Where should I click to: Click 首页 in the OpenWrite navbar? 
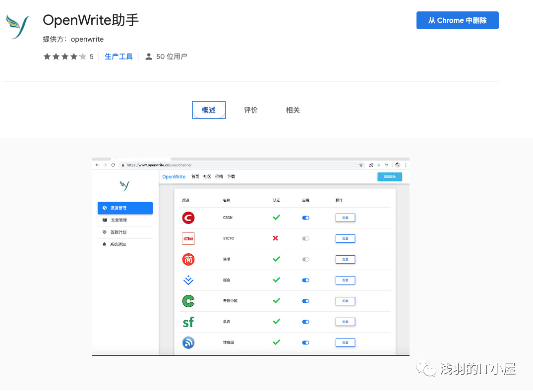coord(195,176)
